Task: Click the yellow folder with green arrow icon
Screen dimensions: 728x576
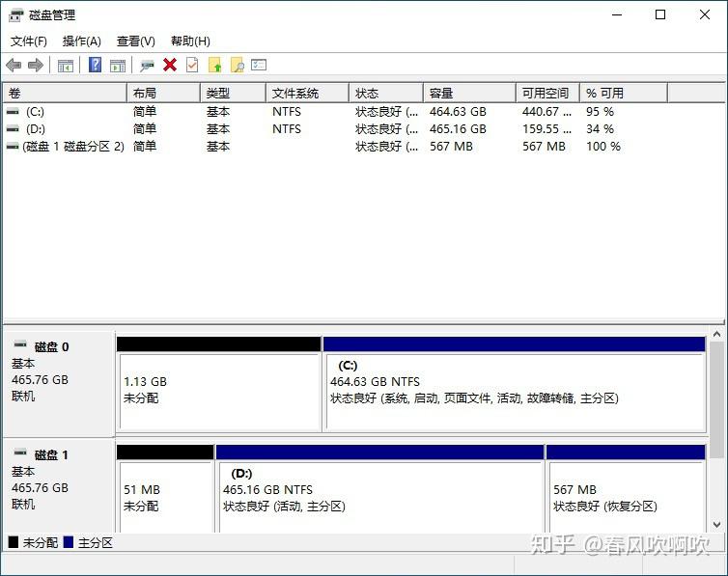Action: tap(215, 65)
